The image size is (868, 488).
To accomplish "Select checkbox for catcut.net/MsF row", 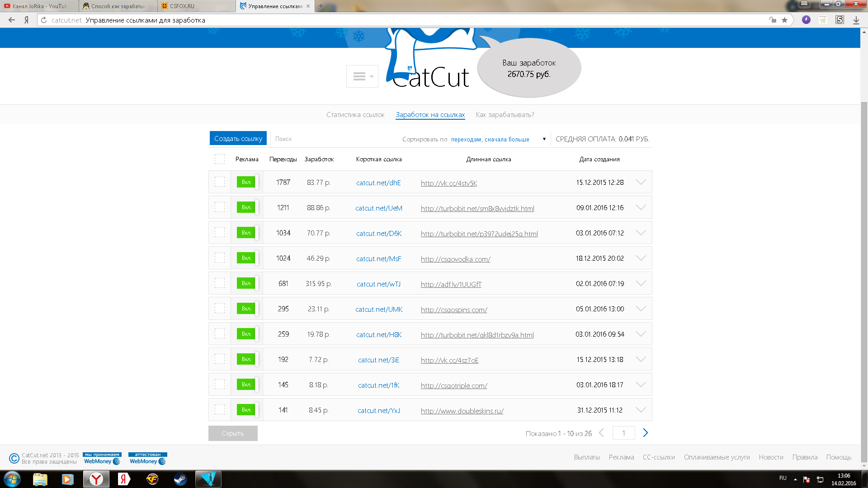I will [220, 258].
